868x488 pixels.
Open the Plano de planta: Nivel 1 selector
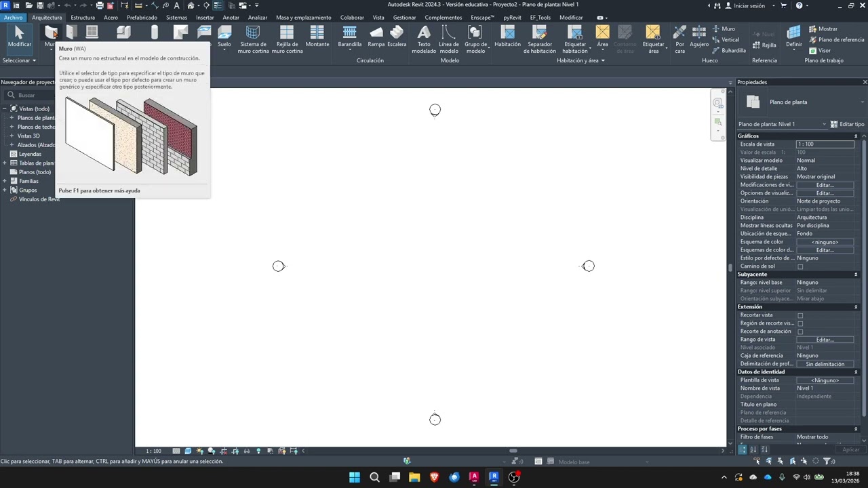(x=783, y=124)
